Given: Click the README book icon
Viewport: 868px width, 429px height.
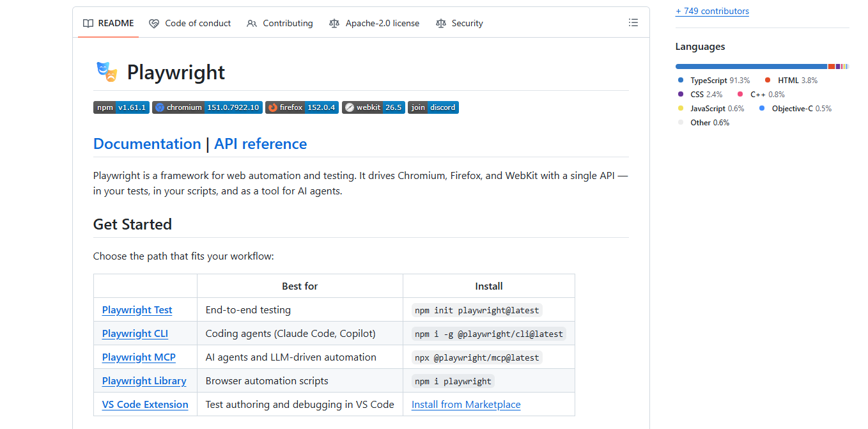Looking at the screenshot, I should [88, 23].
